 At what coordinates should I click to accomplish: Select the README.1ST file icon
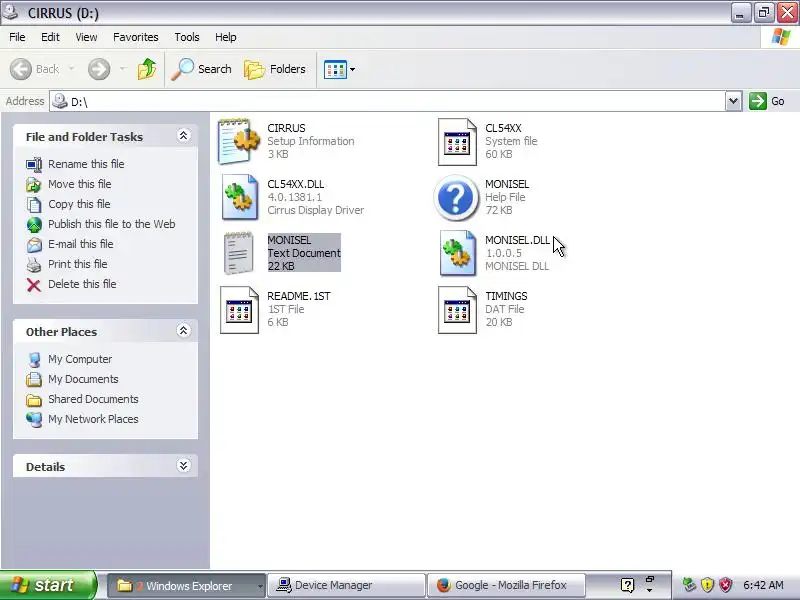[239, 310]
